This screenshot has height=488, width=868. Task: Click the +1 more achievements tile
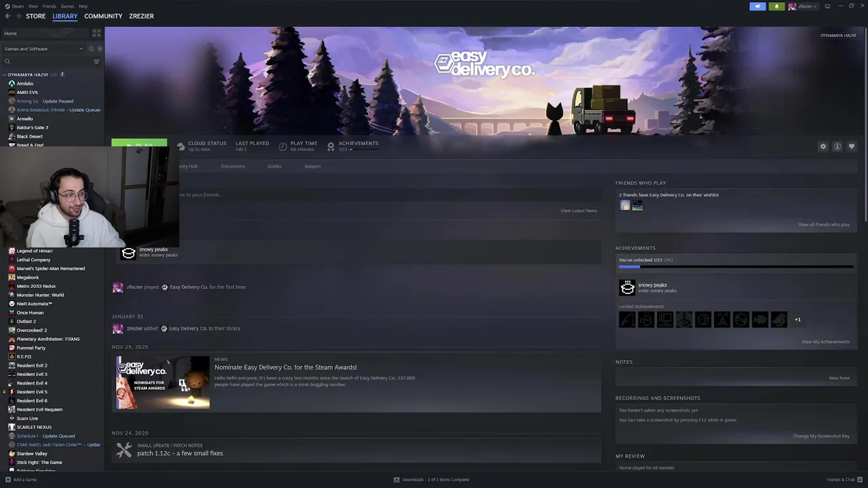[x=798, y=319]
